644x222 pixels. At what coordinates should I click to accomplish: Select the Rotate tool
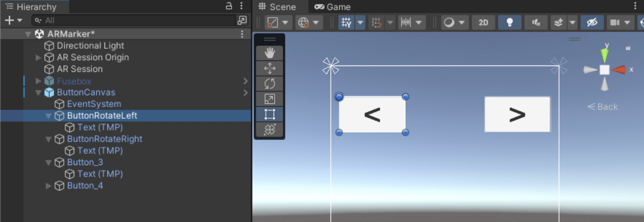point(270,84)
